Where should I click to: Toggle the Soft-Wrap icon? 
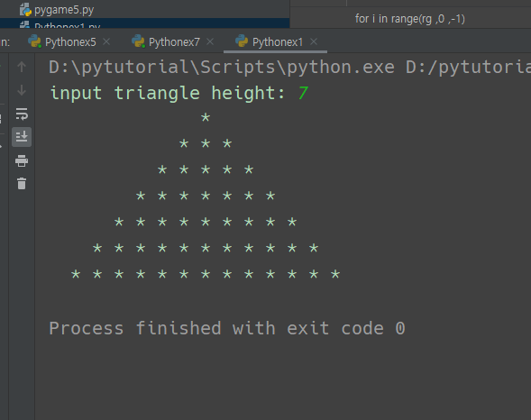pyautogui.click(x=22, y=114)
